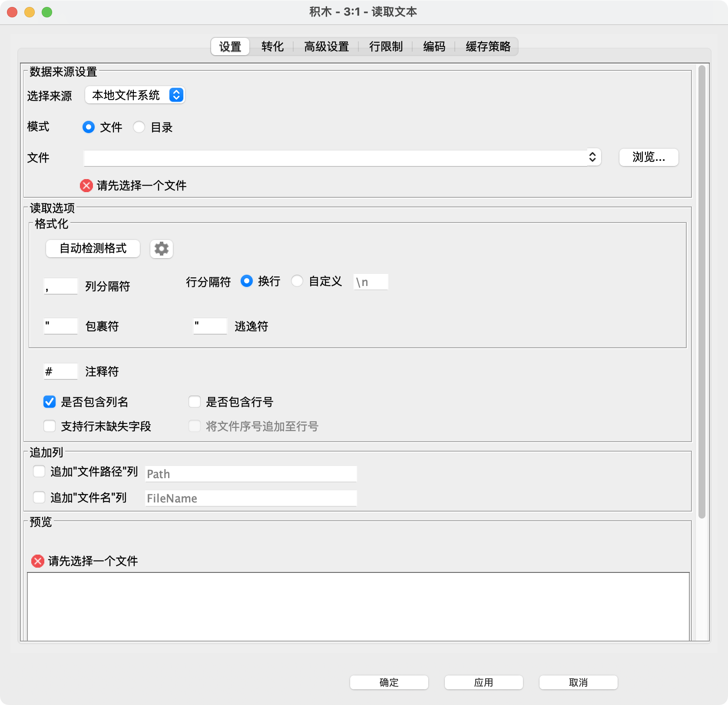The height and width of the screenshot is (705, 728).
Task: Enable the 是否包含行号 checkbox
Action: (x=195, y=402)
